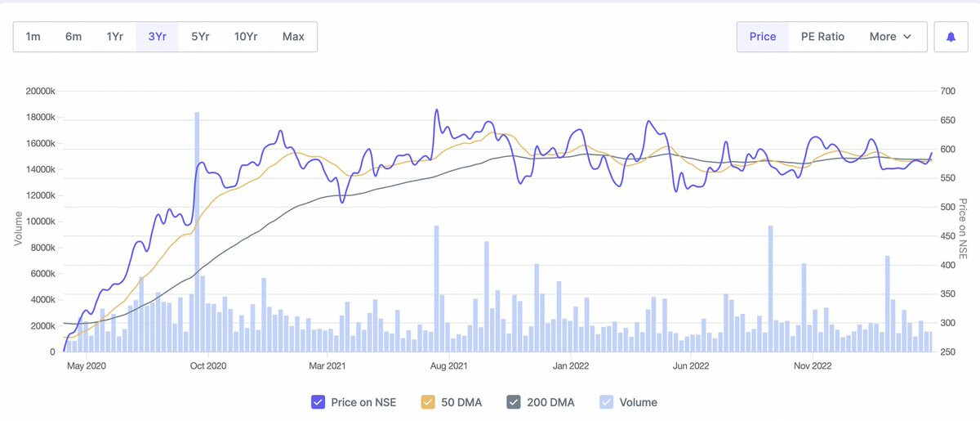Switch chart to 5Yr range
The width and height of the screenshot is (980, 421).
pyautogui.click(x=200, y=37)
